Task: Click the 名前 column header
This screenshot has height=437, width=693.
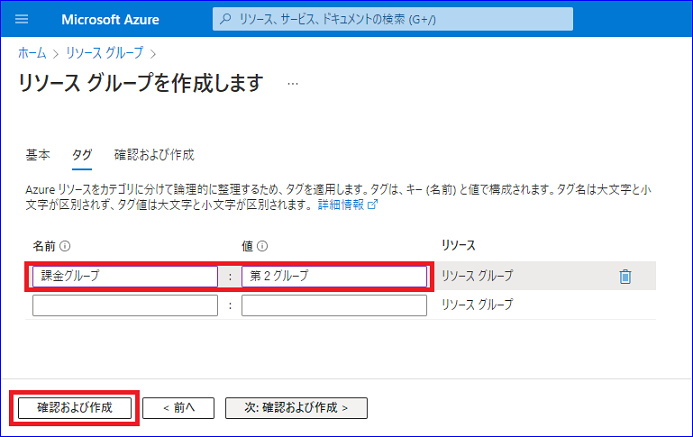Action: (x=44, y=246)
